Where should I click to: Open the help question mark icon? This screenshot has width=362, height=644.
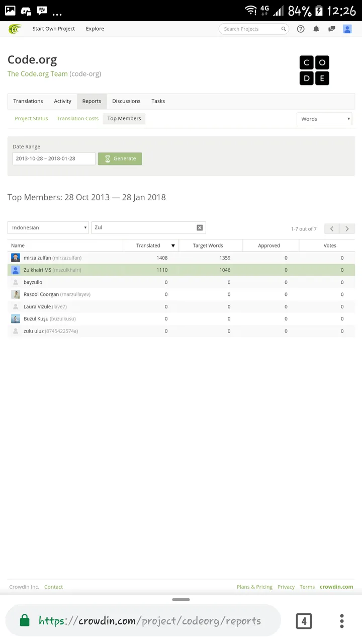click(301, 29)
